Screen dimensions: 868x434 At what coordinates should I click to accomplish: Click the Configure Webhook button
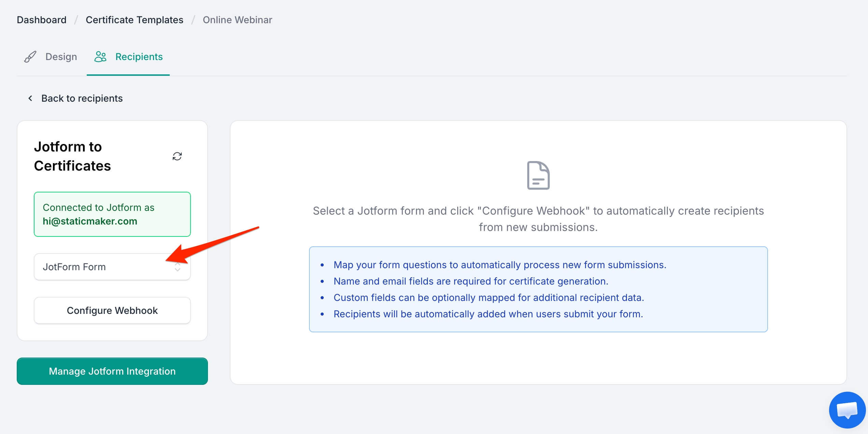coord(112,310)
